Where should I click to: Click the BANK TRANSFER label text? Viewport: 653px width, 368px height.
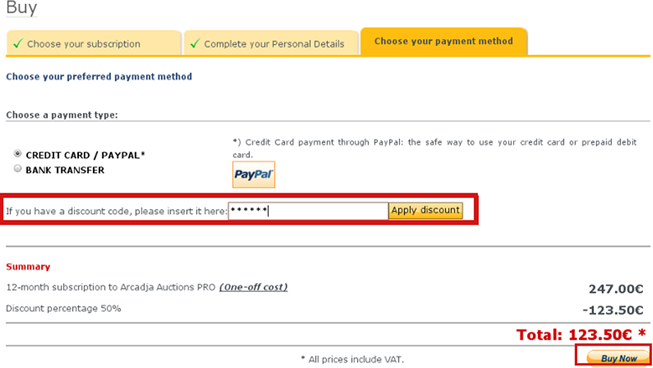[65, 170]
